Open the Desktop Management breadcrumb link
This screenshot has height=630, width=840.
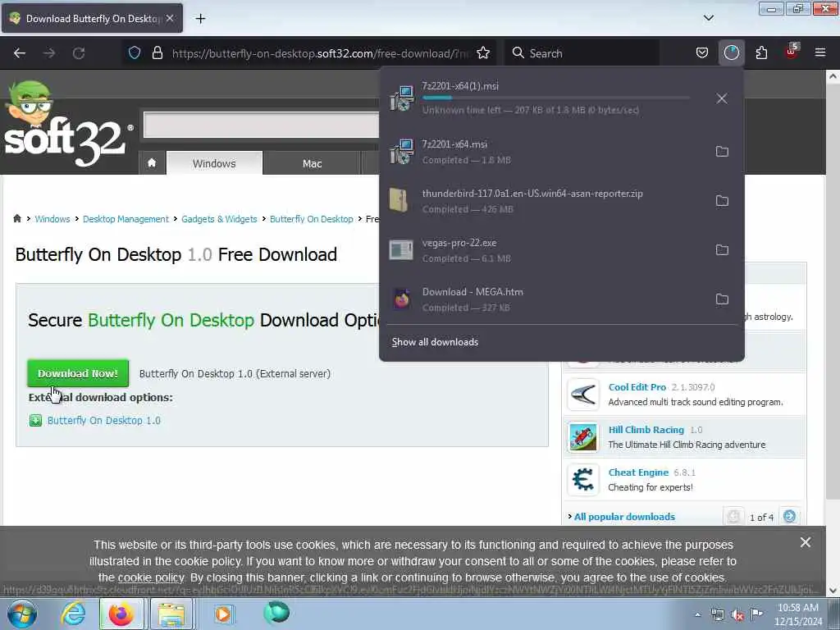(x=126, y=219)
